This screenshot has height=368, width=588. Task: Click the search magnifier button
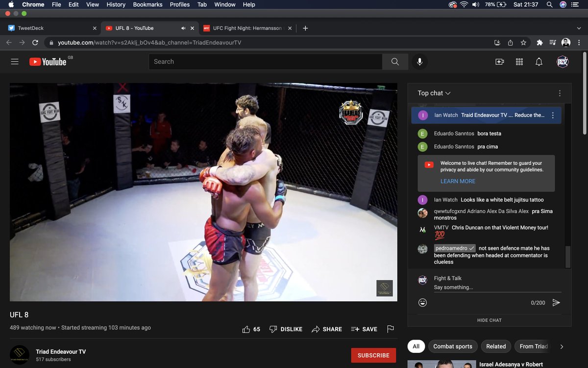[x=395, y=62]
